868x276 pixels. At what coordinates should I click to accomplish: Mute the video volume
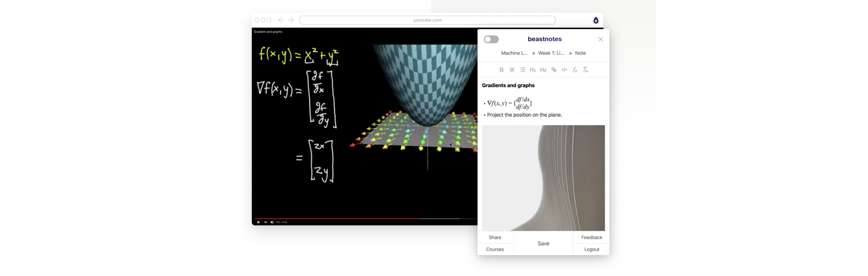point(272,222)
